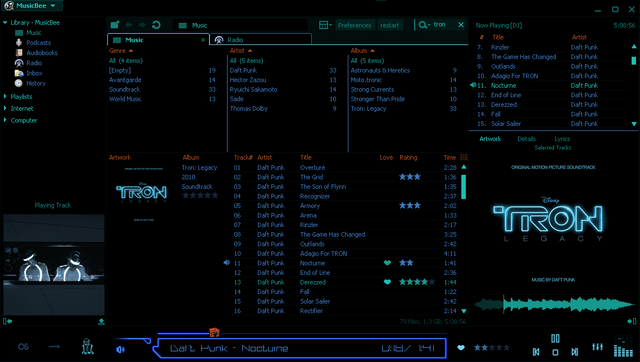Select the Overture track row

(345, 168)
